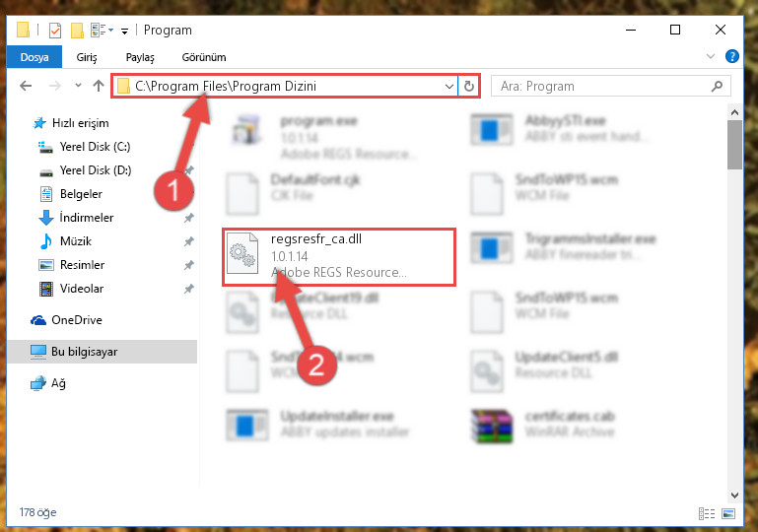This screenshot has height=532, width=758.
Task: Open the recent locations dropdown arrow
Action: coord(78,86)
